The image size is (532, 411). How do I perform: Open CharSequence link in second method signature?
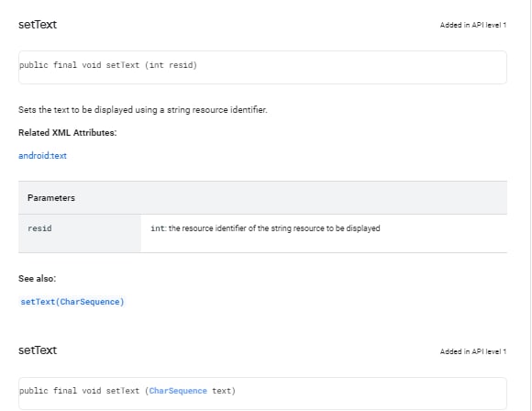tap(178, 391)
